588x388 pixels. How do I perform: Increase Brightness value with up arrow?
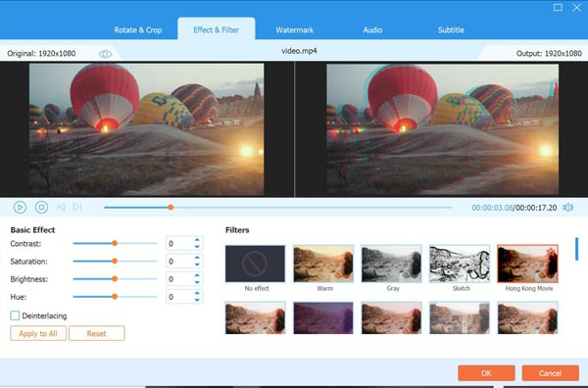click(x=197, y=275)
